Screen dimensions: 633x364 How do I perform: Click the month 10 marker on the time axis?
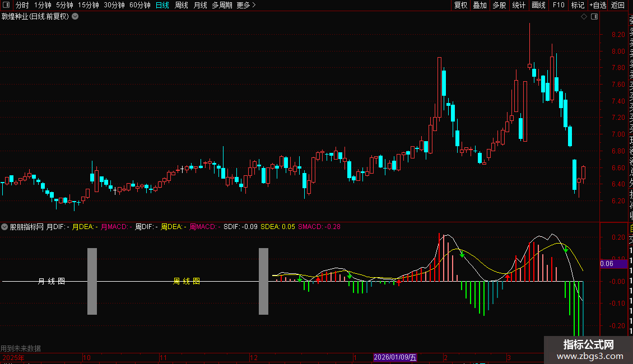pyautogui.click(x=87, y=357)
